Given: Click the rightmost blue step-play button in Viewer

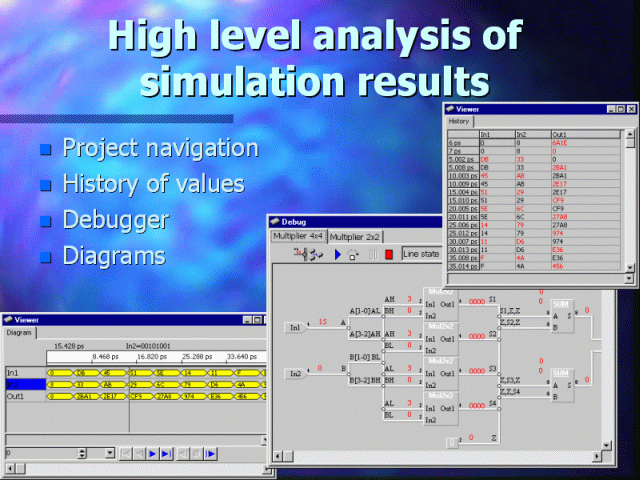Looking at the screenshot, I should [211, 453].
